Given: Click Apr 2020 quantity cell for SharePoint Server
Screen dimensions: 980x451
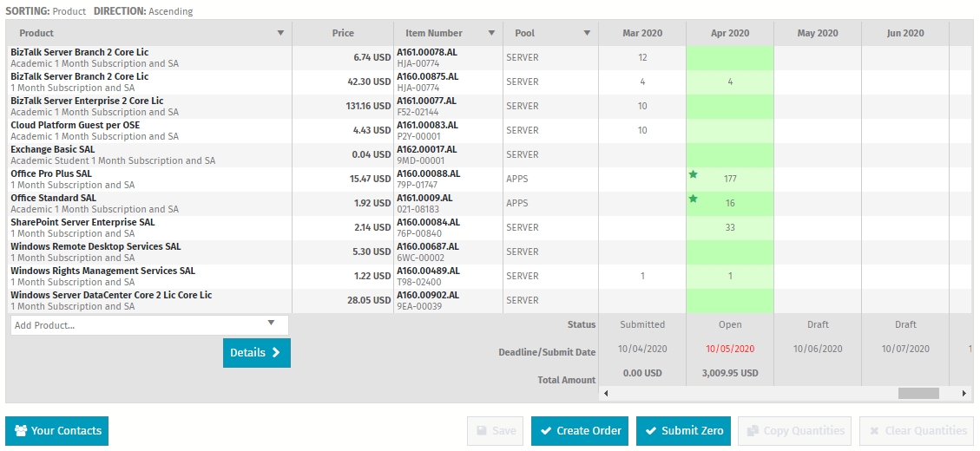Looking at the screenshot, I should click(x=729, y=228).
